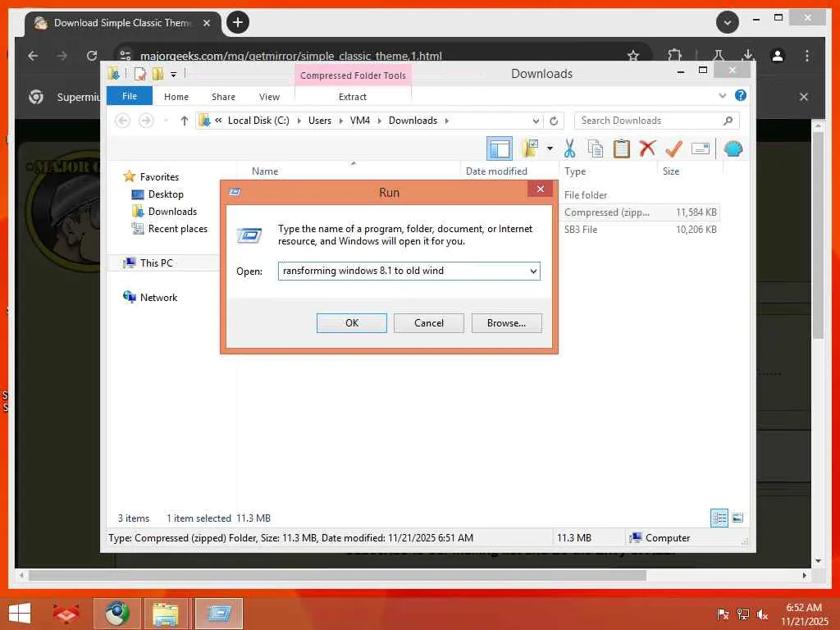Open the Run dialog command history dropdown
This screenshot has height=630, width=840.
533,271
